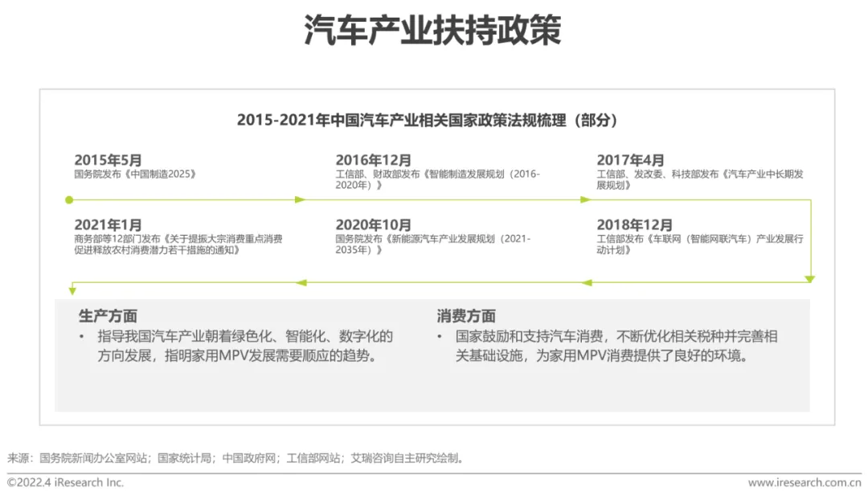Click the green start dot of the timeline

(x=69, y=200)
